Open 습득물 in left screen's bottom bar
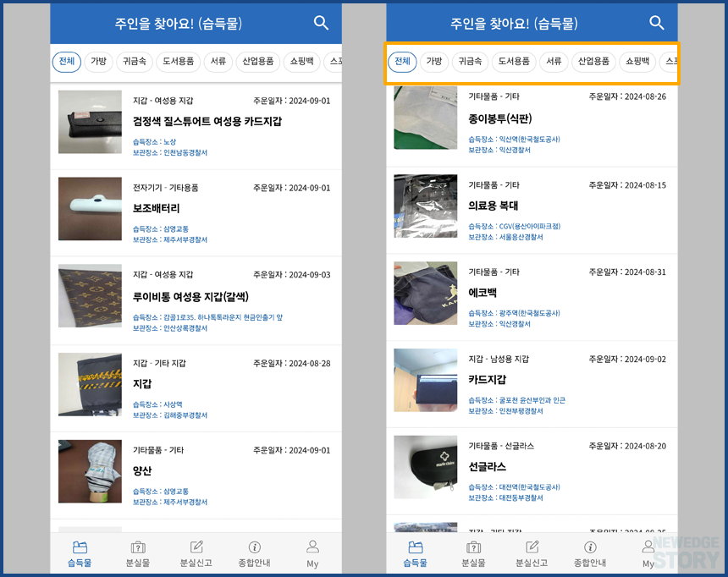This screenshot has height=577, width=728. click(80, 554)
